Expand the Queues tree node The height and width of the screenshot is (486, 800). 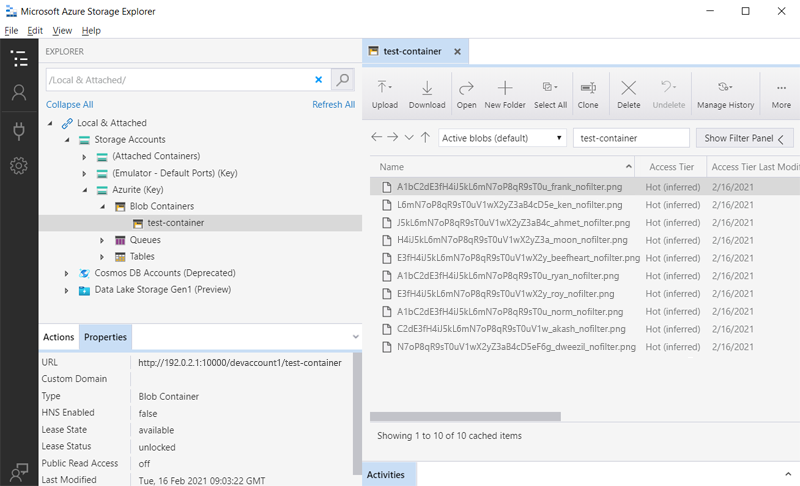[x=102, y=240]
